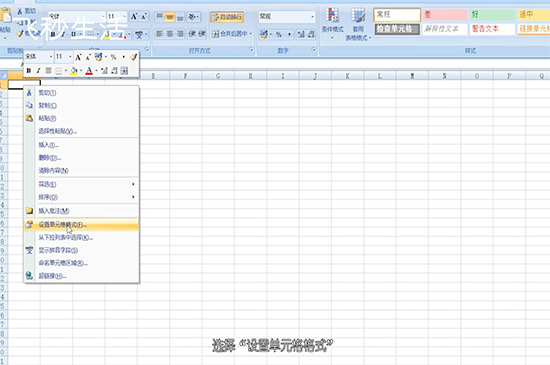The height and width of the screenshot is (365, 550).
Task: Click the font color A icon in mini toolbar
Action: coord(89,71)
